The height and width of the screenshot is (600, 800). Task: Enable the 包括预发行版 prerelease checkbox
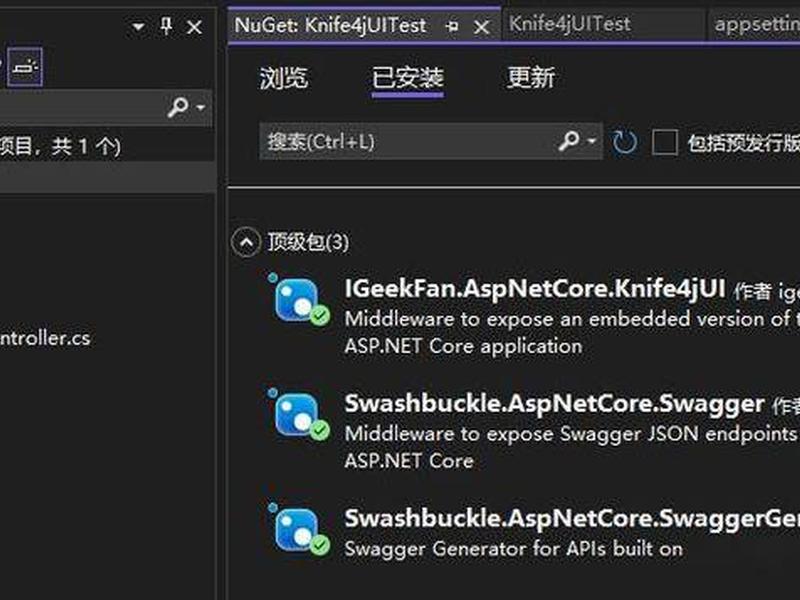pyautogui.click(x=665, y=142)
